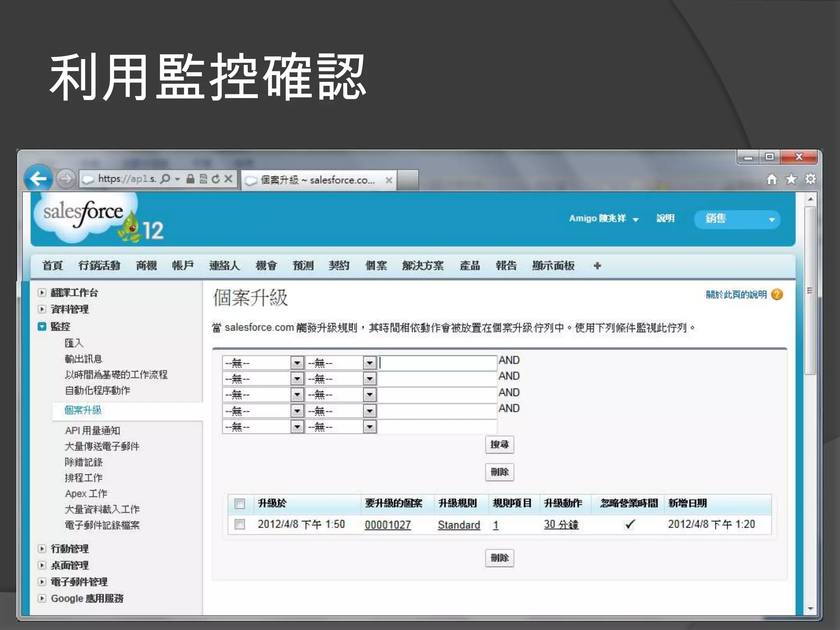Click the browser back arrow button
Screen dimensions: 840x630
38,178
